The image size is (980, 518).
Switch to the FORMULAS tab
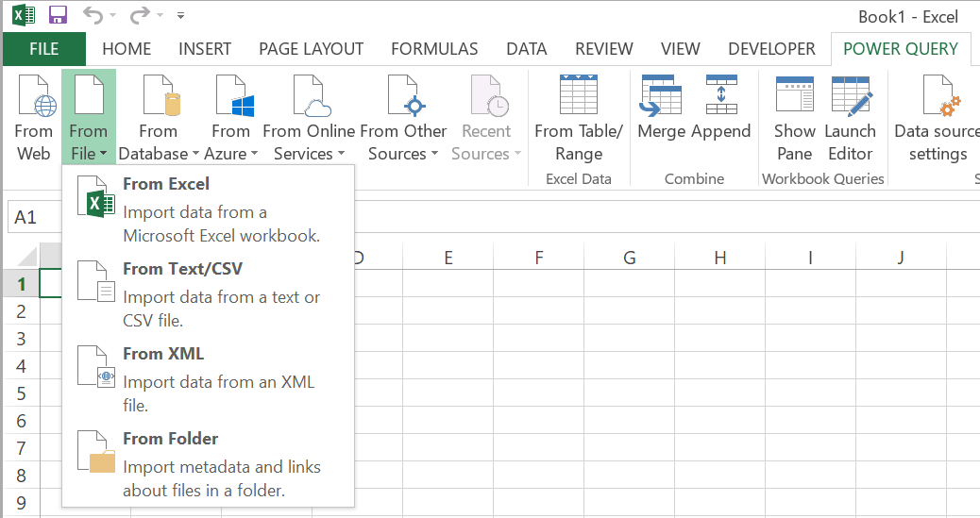(x=434, y=49)
